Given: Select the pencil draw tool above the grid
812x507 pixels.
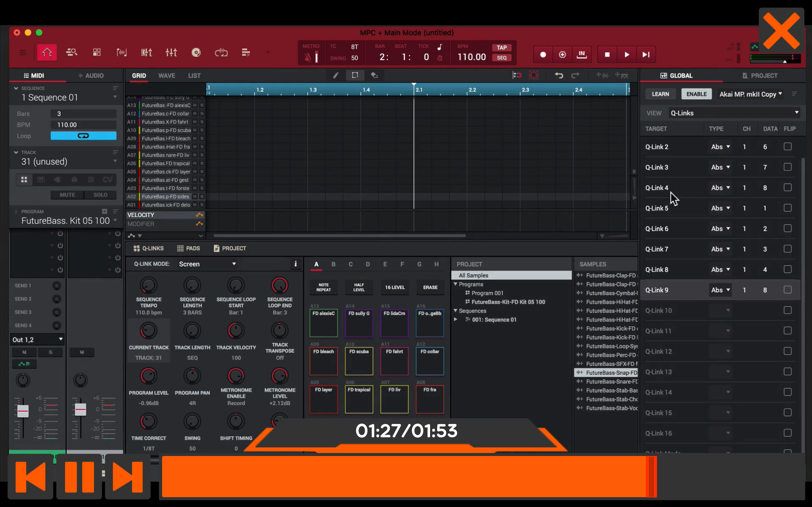Looking at the screenshot, I should 335,75.
